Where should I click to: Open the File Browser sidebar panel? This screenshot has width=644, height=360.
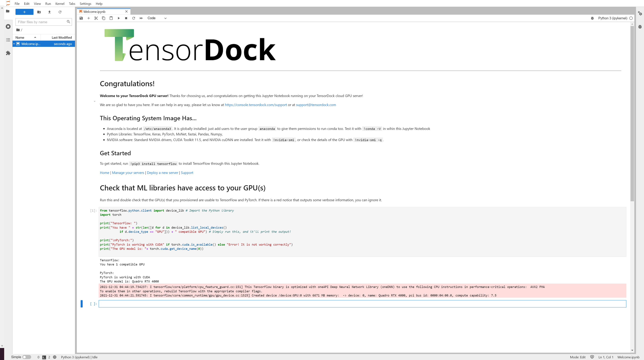[x=8, y=11]
